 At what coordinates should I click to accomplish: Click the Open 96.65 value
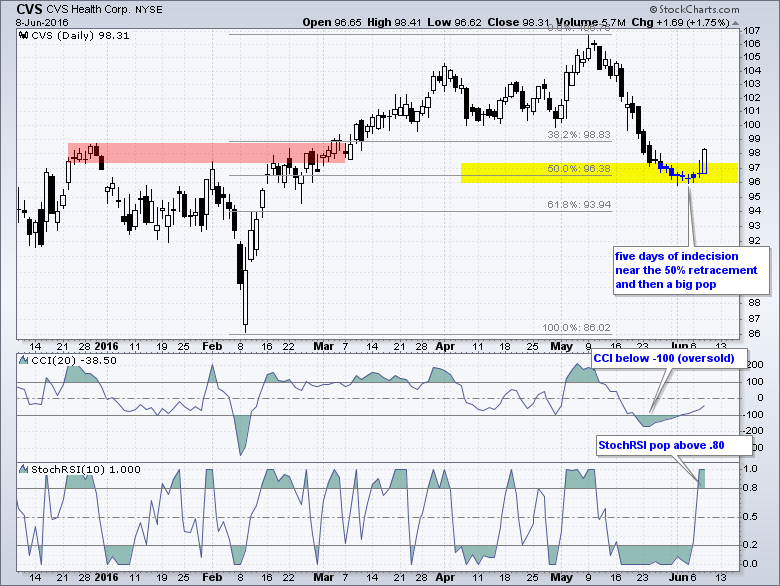pos(332,22)
